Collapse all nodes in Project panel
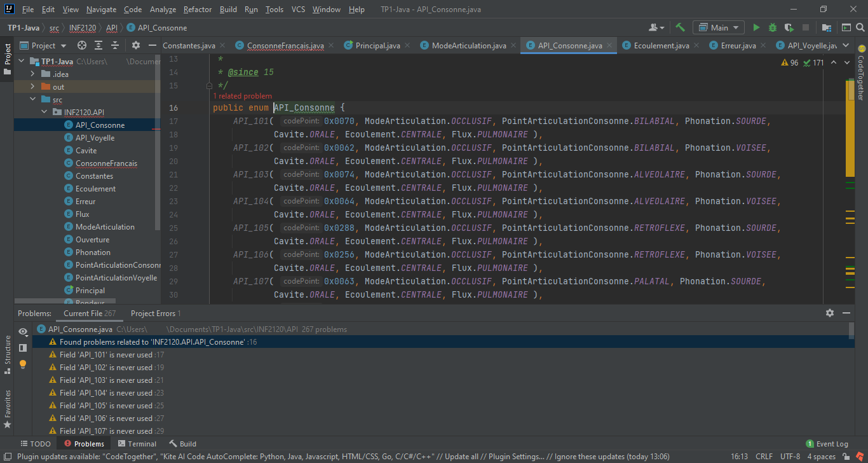This screenshot has height=463, width=868. point(115,45)
